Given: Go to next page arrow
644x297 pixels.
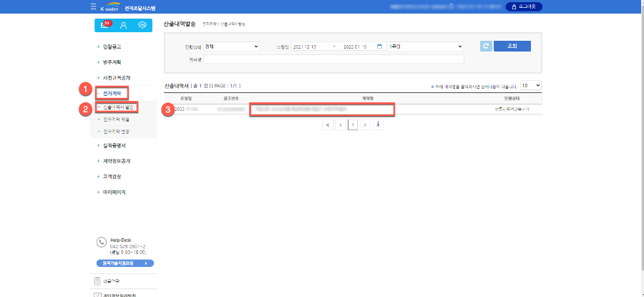Looking at the screenshot, I should pyautogui.click(x=366, y=125).
